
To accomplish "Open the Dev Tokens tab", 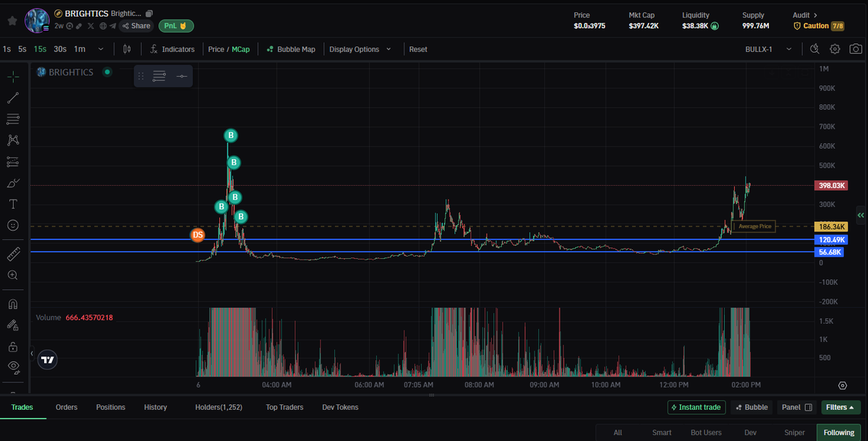I will (340, 407).
